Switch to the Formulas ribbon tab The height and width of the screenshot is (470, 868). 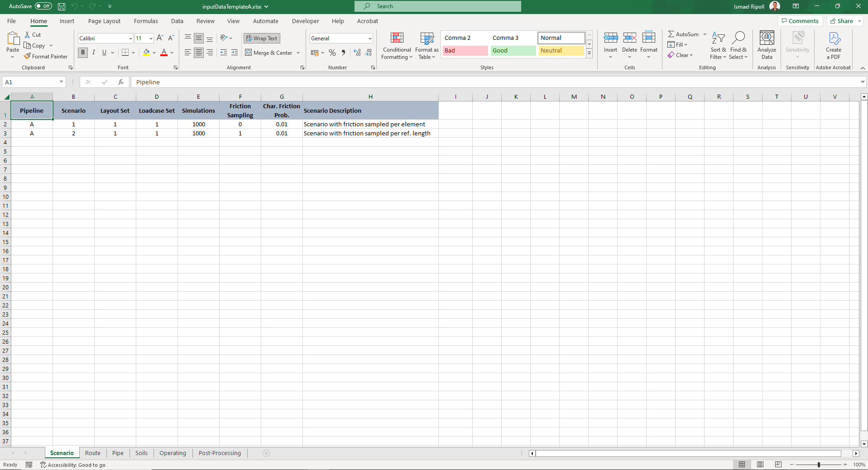[x=145, y=21]
